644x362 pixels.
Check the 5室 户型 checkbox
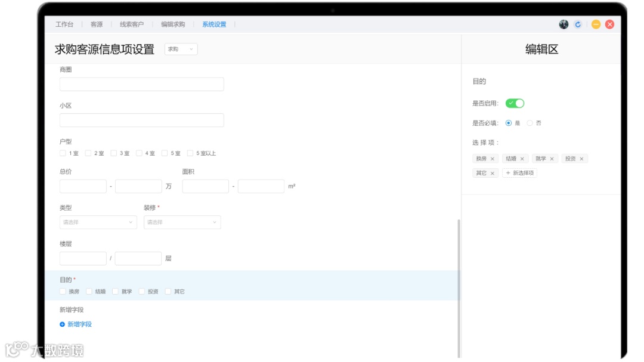(x=165, y=153)
